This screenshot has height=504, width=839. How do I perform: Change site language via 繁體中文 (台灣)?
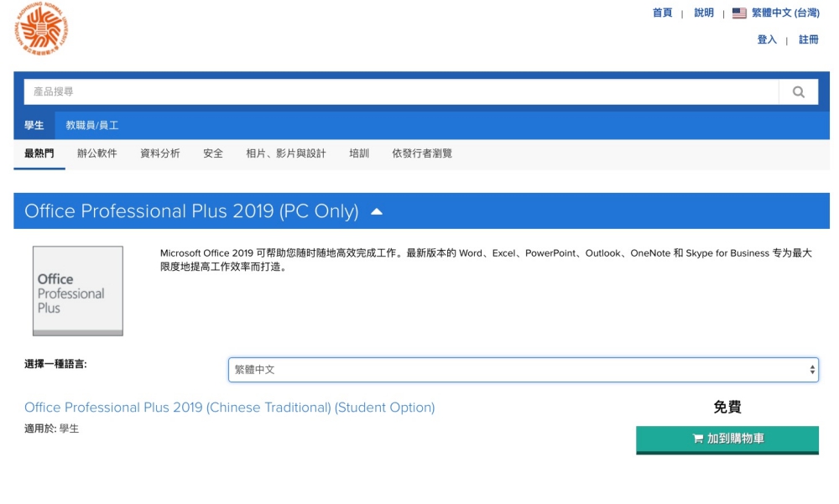point(785,13)
